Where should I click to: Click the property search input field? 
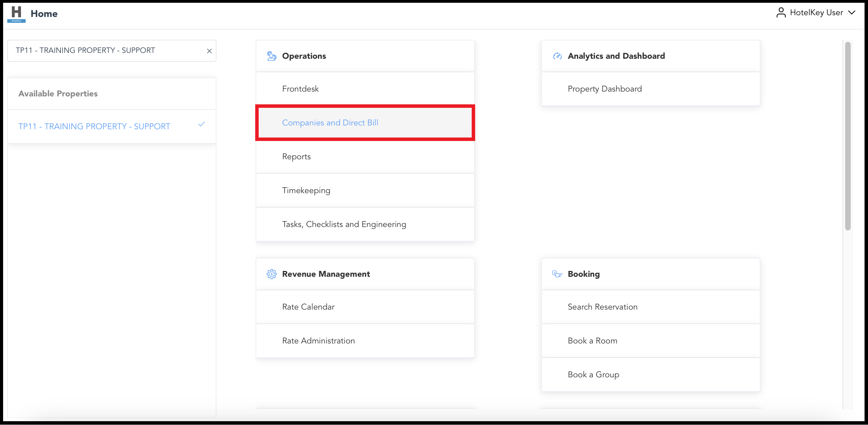point(104,51)
